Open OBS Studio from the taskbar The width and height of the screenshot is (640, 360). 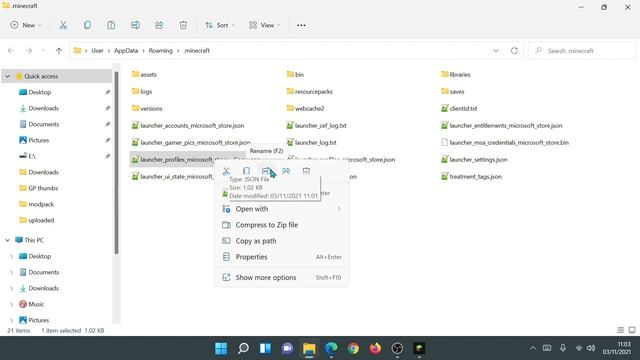pos(397,349)
